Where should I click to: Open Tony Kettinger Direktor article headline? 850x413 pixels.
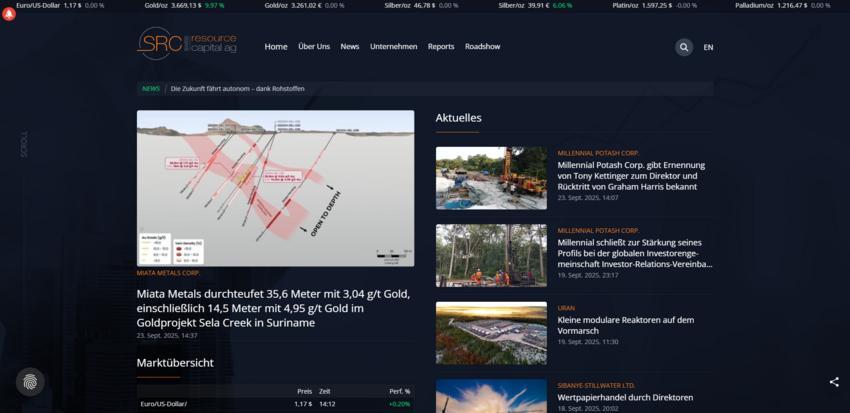(x=631, y=176)
